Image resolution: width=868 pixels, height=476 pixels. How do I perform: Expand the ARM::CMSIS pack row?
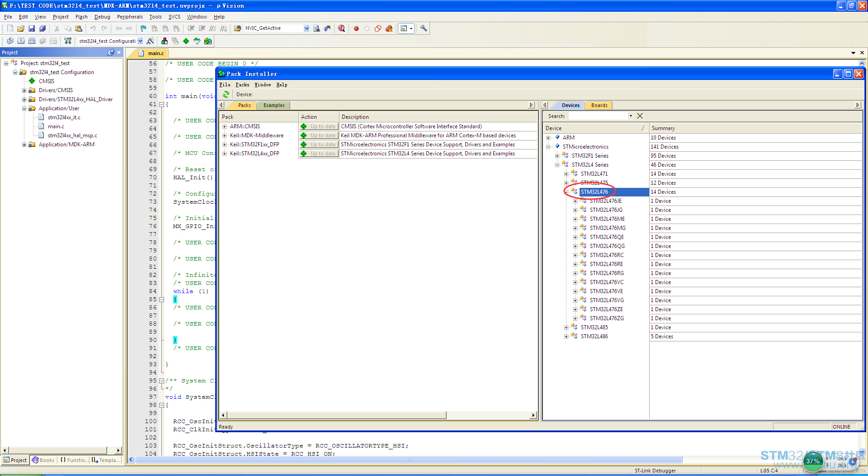pos(224,126)
